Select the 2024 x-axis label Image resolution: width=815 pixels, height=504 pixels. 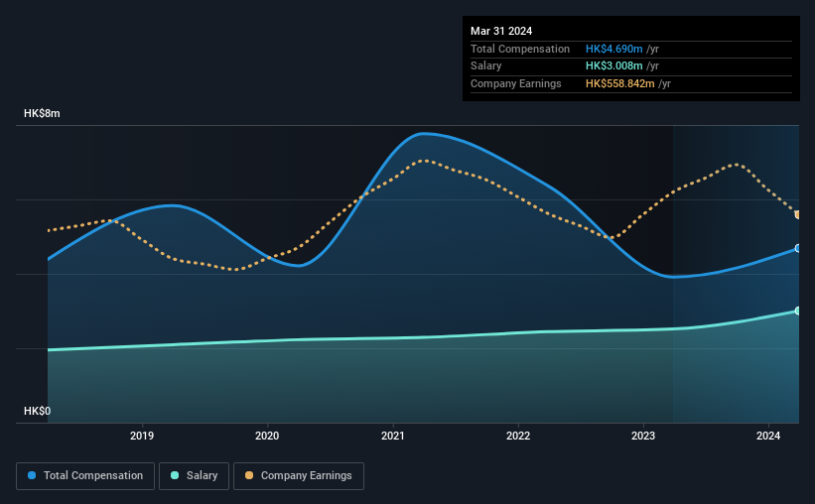pyautogui.click(x=768, y=436)
